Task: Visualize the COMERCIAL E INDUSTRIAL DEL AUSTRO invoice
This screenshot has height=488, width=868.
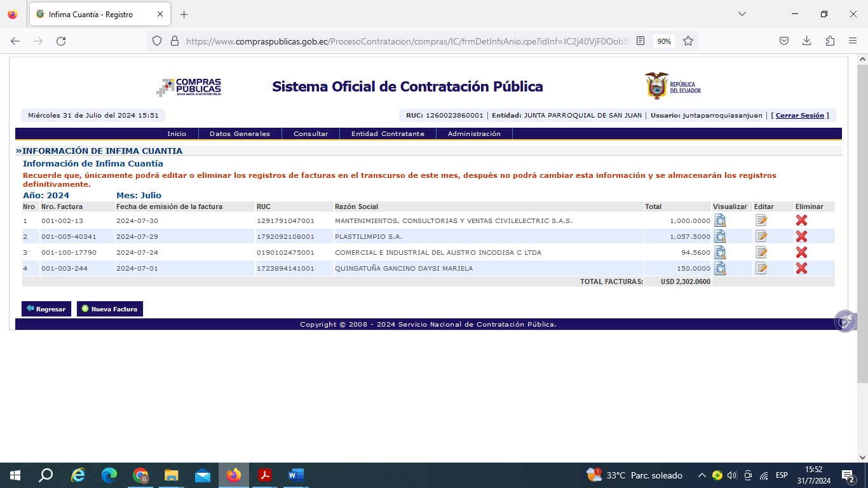Action: coord(720,252)
